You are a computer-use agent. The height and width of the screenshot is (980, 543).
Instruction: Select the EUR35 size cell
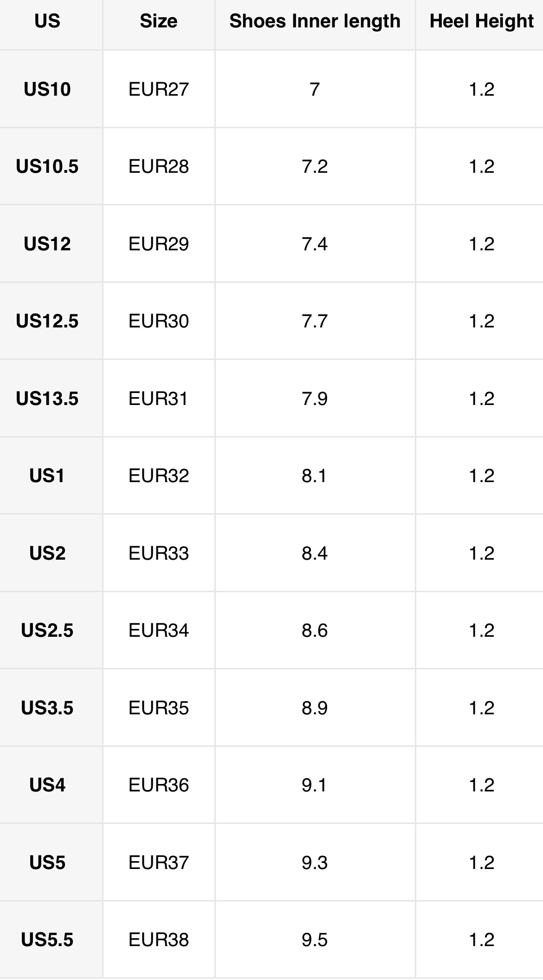pos(159,708)
